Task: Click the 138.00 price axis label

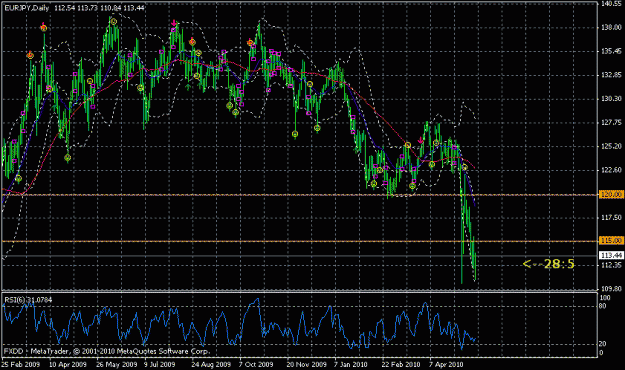Action: tap(611, 27)
